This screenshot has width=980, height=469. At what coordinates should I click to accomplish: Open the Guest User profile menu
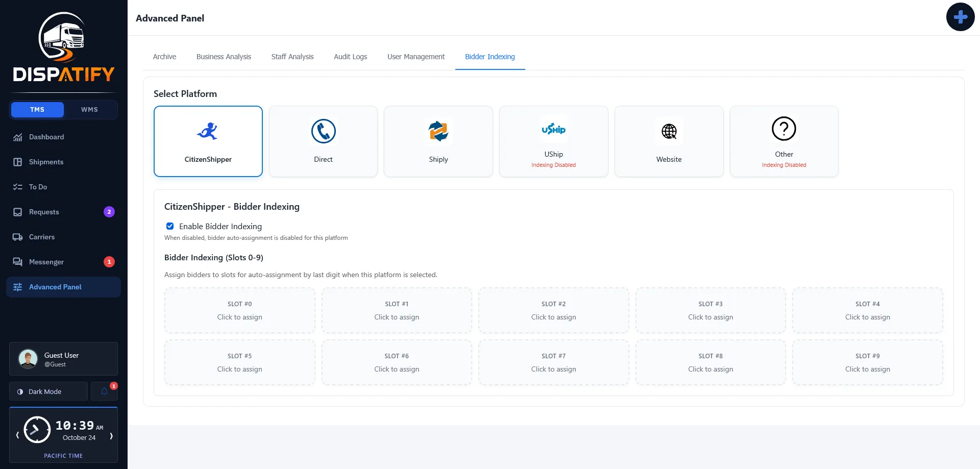pyautogui.click(x=63, y=359)
